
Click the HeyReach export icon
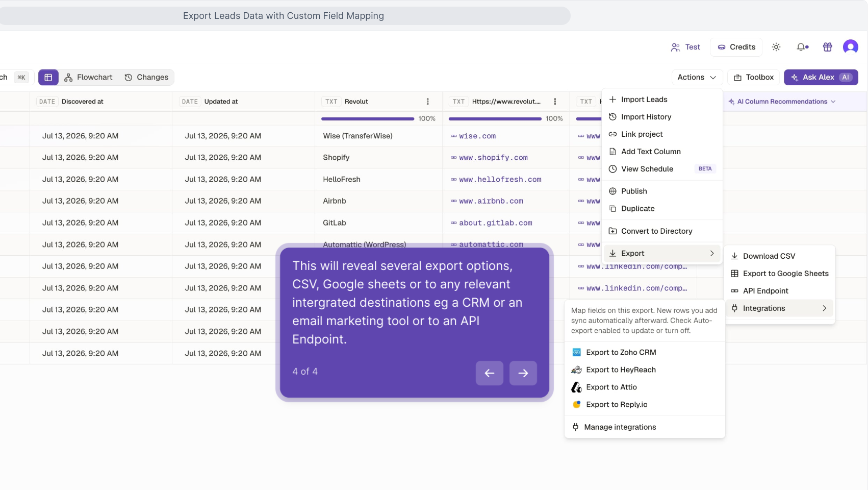(577, 370)
